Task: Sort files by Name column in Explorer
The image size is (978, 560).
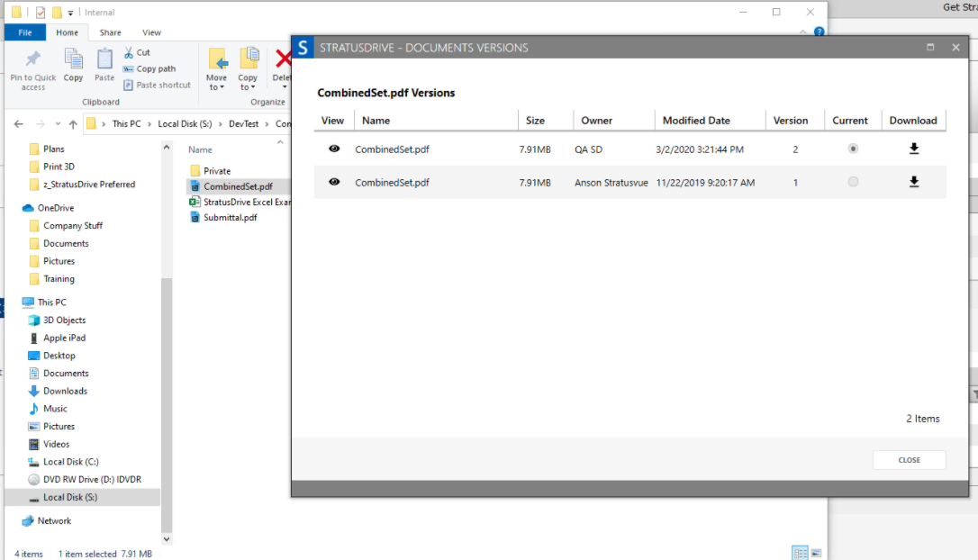Action: click(x=200, y=149)
